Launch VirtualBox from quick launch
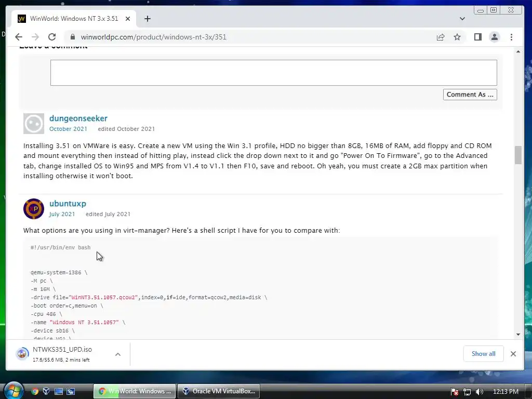 pos(46,391)
